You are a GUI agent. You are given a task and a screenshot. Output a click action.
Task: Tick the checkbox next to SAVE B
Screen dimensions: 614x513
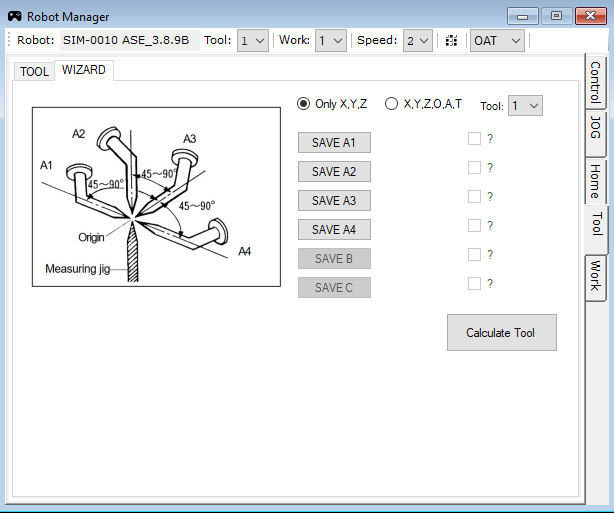[474, 255]
